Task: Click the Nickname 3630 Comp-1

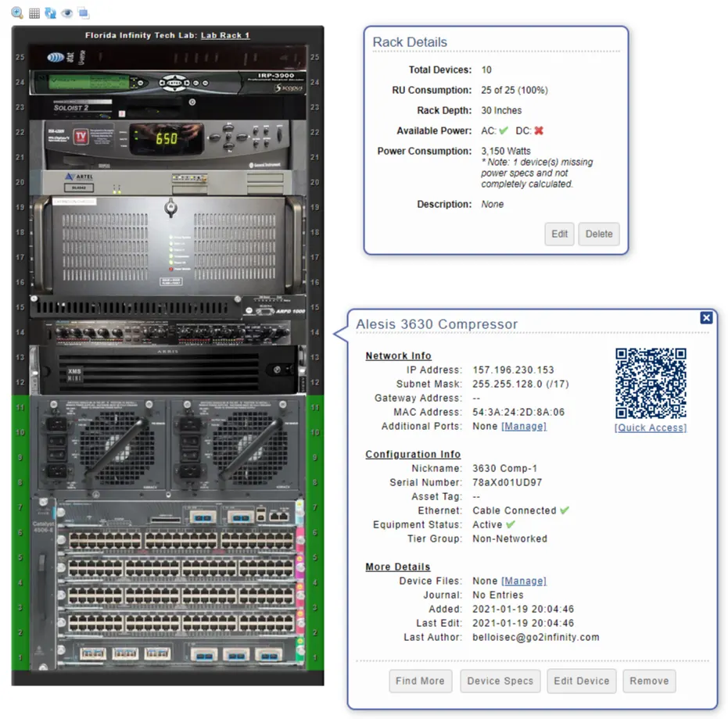Action: click(504, 468)
